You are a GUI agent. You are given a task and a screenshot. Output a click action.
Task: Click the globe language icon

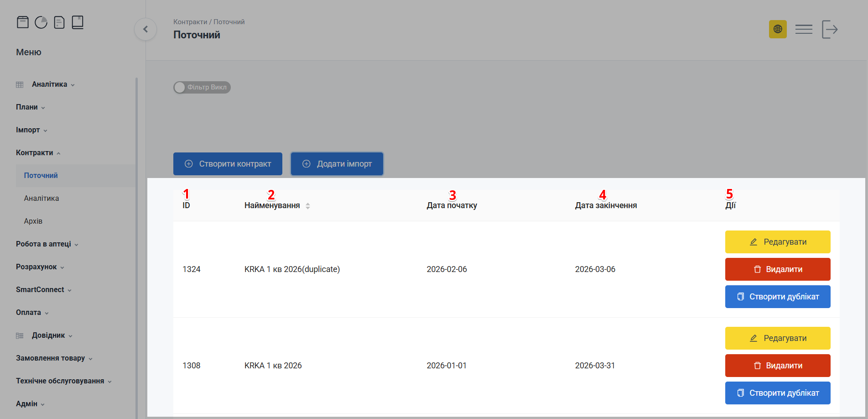pos(778,29)
